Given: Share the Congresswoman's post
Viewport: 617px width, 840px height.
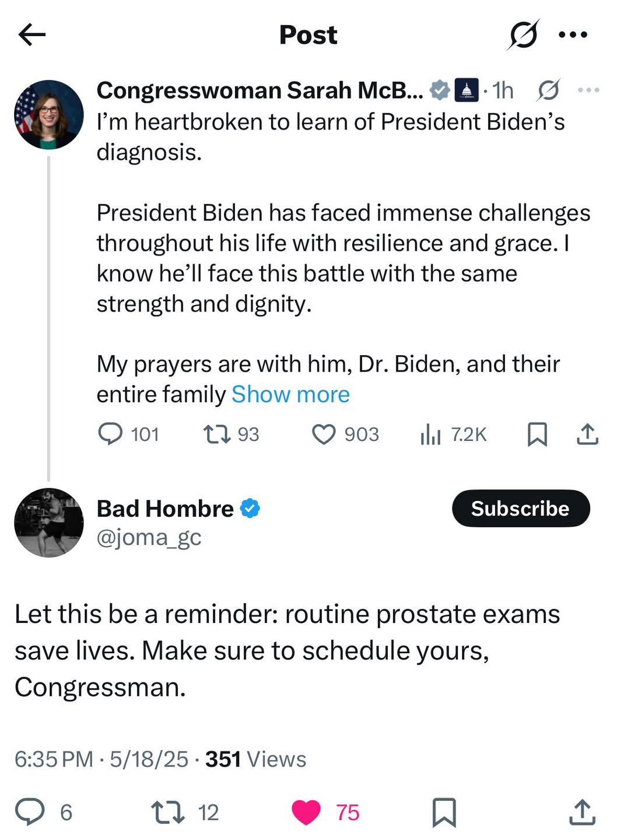Looking at the screenshot, I should 587,435.
